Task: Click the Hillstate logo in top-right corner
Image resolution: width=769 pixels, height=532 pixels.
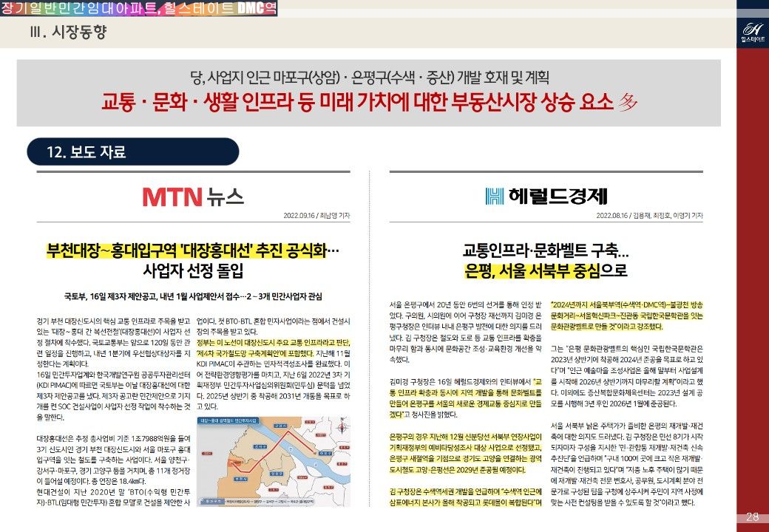Action: pos(752,33)
